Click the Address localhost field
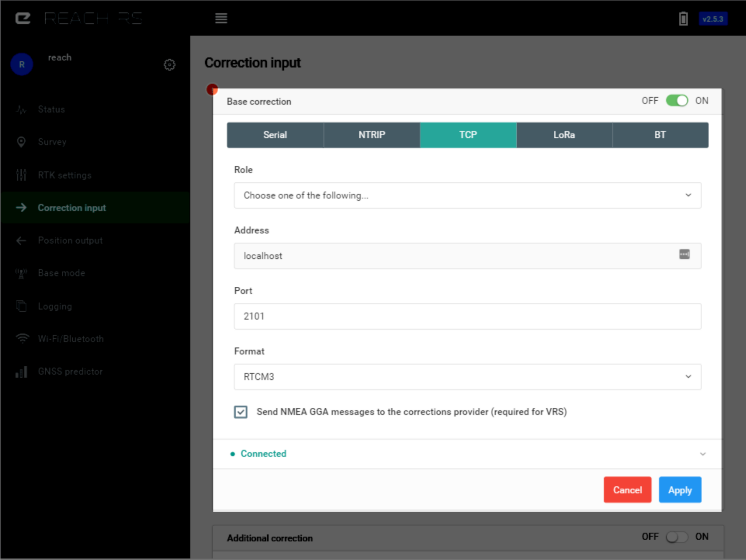The width and height of the screenshot is (746, 560). (x=467, y=256)
